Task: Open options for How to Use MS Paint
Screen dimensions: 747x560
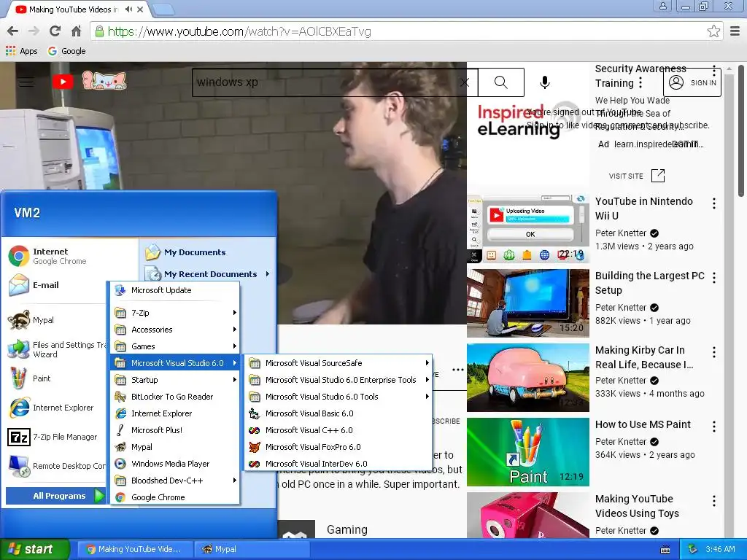Action: pos(713,427)
